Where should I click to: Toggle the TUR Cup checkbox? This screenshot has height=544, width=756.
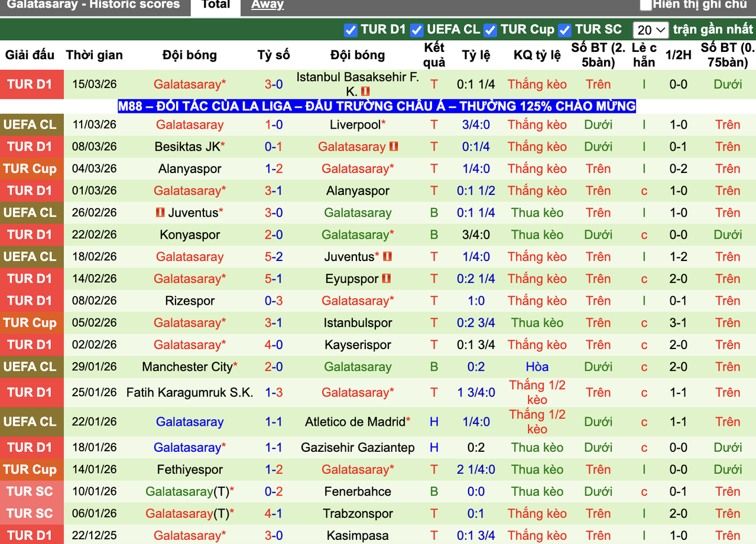pyautogui.click(x=490, y=30)
